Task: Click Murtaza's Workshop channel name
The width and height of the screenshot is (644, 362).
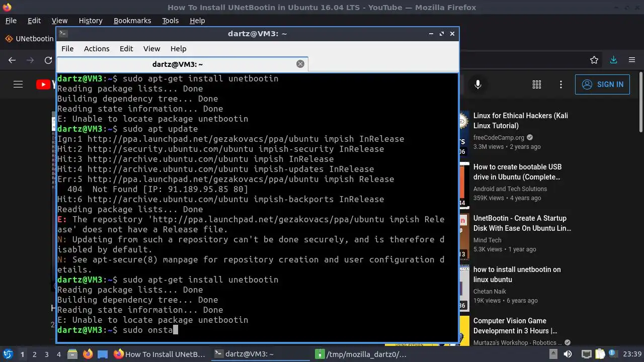Action: pyautogui.click(x=518, y=342)
